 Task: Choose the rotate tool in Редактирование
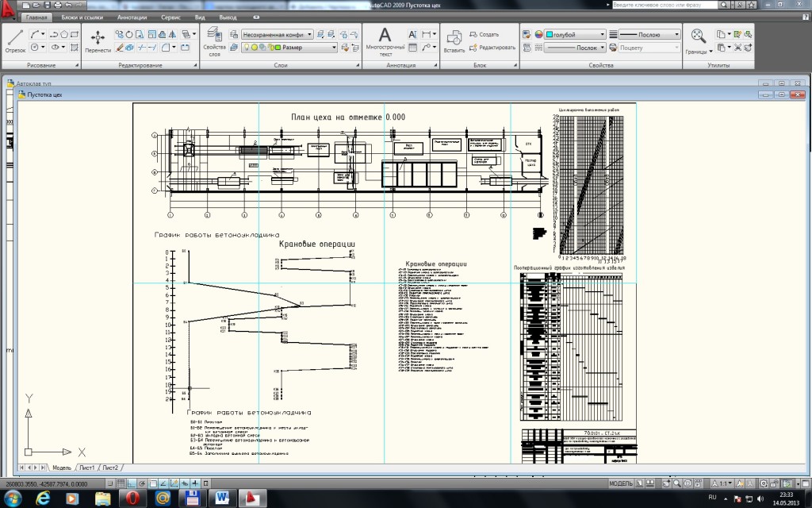(x=129, y=34)
